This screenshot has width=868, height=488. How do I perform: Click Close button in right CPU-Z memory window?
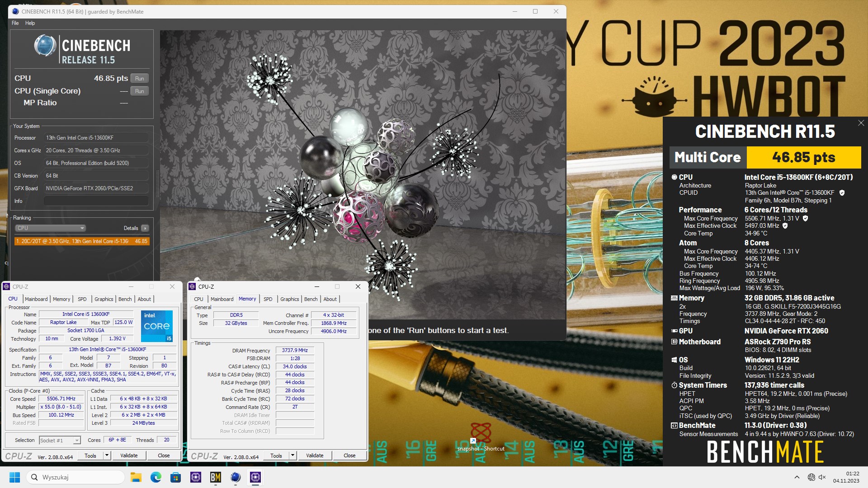[x=349, y=455]
